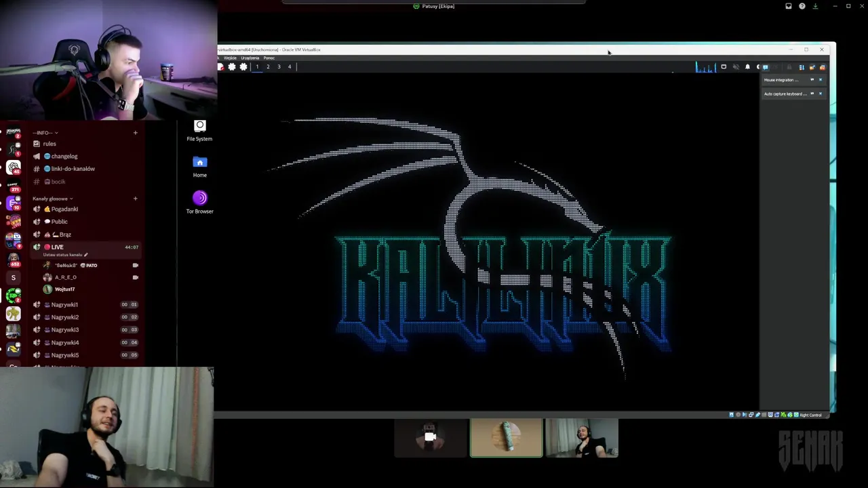Select the highlighted middle participant thumbnail
868x488 pixels.
507,438
